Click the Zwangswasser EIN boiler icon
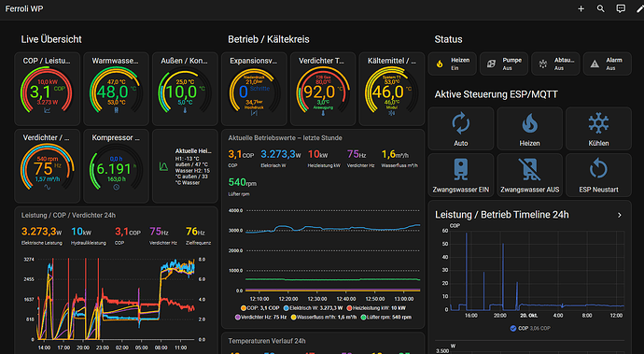Screen dimensions: 644x354 [x=461, y=170]
